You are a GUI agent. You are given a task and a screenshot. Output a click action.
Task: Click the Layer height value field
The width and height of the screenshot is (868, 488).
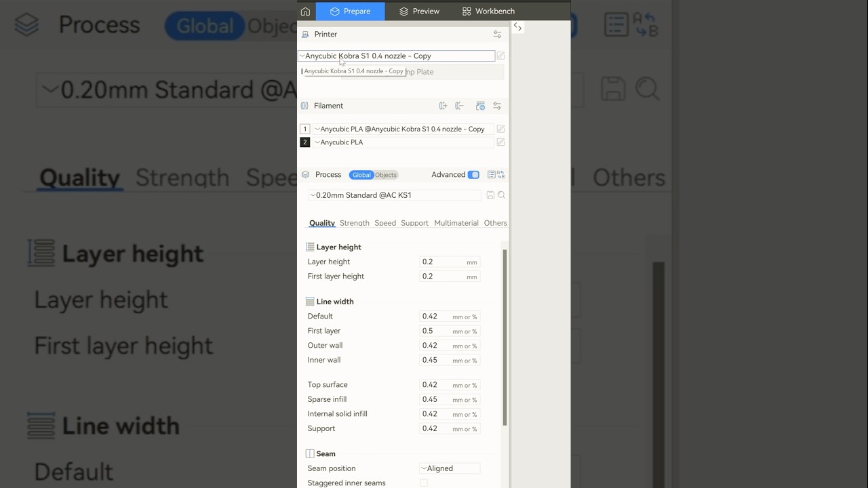tap(450, 262)
